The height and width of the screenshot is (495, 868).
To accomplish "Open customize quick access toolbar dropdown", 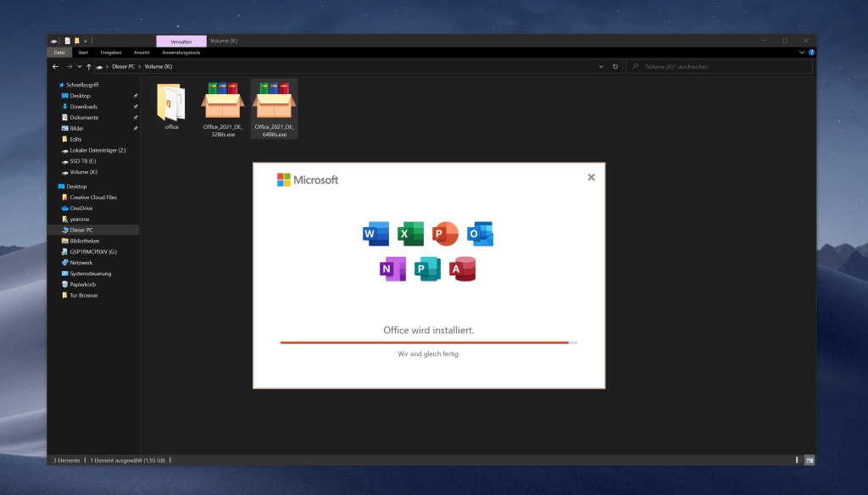I will tap(86, 41).
